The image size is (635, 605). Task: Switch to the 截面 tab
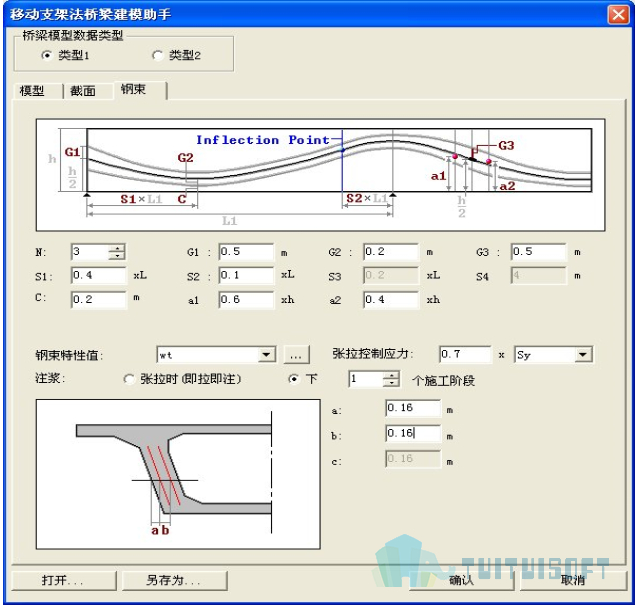tap(83, 91)
